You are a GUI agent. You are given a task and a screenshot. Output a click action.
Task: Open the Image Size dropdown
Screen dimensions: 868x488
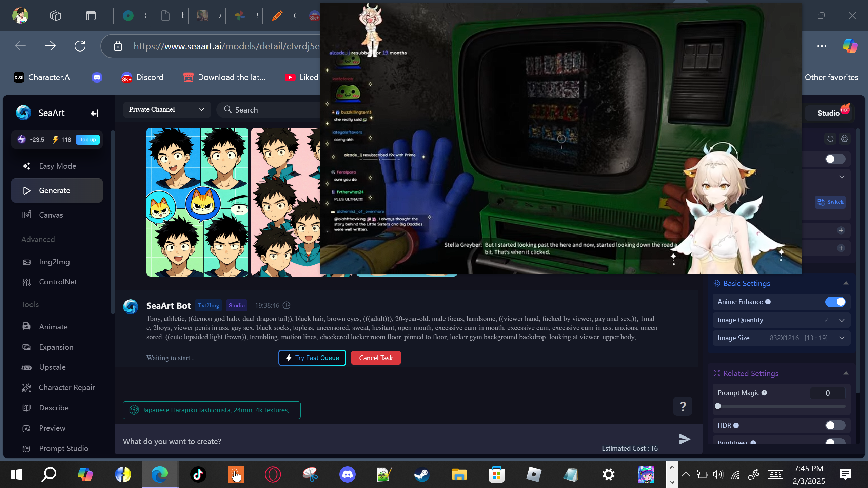point(781,338)
